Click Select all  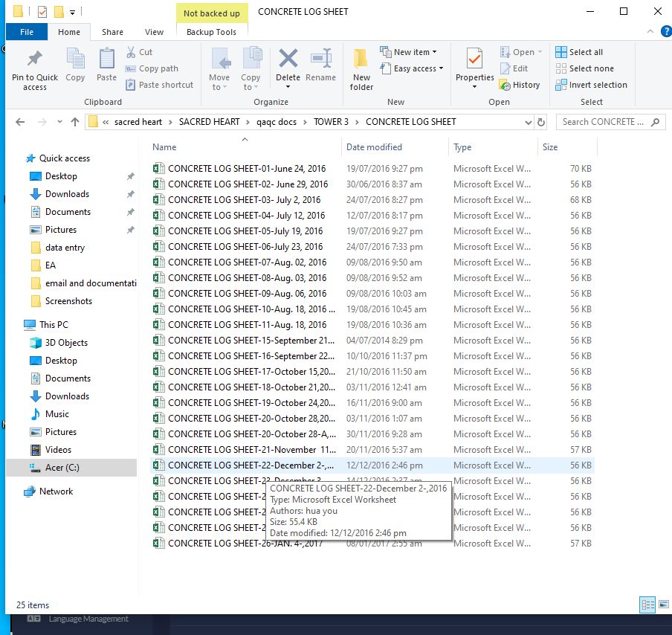[579, 52]
